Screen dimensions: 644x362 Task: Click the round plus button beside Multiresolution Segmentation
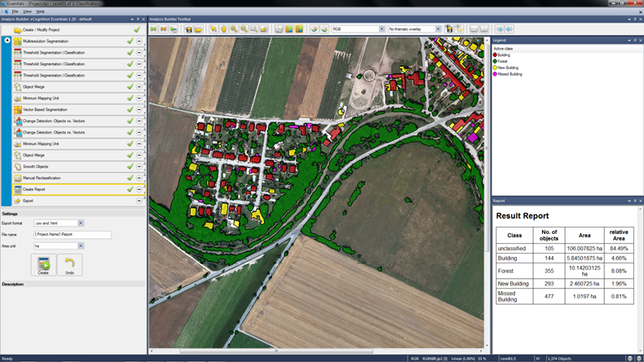coord(7,41)
